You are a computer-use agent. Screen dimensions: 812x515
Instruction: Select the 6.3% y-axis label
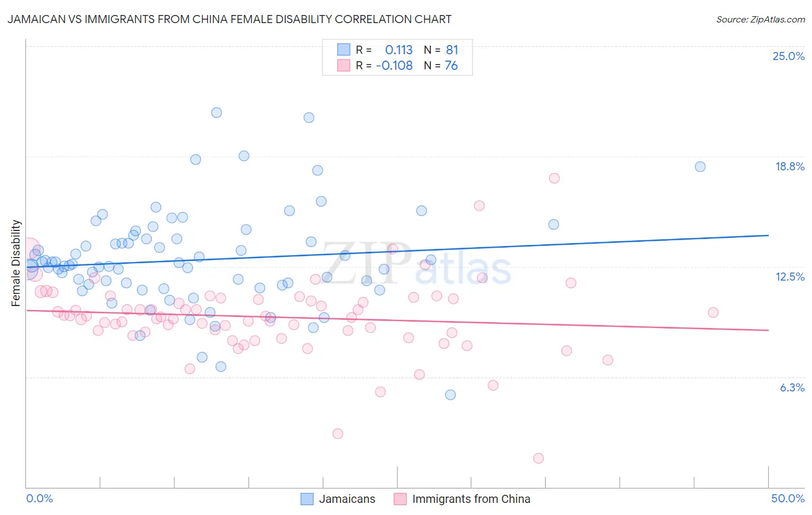point(792,387)
